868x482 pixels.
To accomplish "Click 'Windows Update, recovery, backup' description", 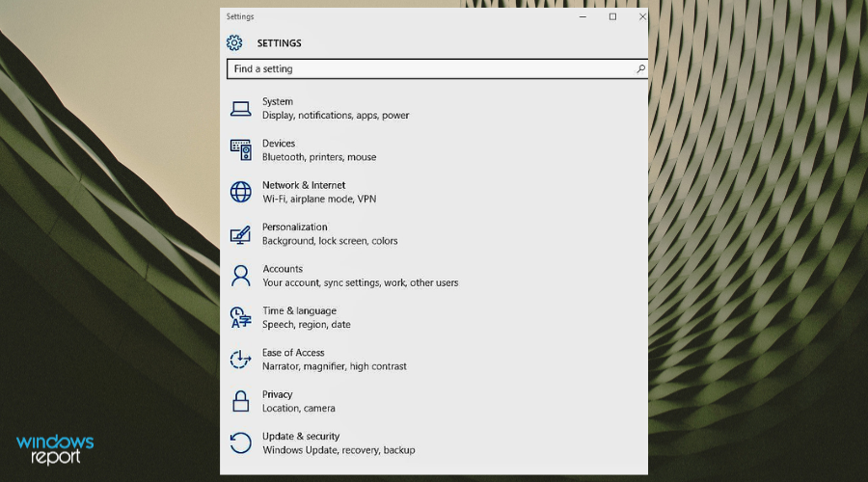I will pyautogui.click(x=339, y=450).
